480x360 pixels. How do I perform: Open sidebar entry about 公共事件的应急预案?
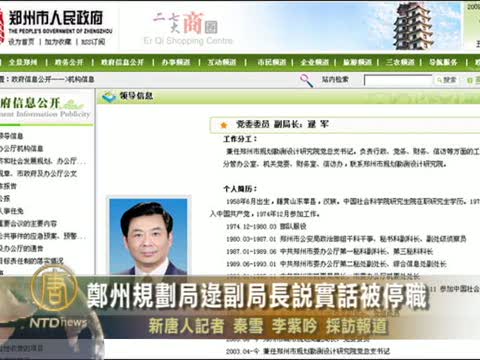pyautogui.click(x=43, y=236)
